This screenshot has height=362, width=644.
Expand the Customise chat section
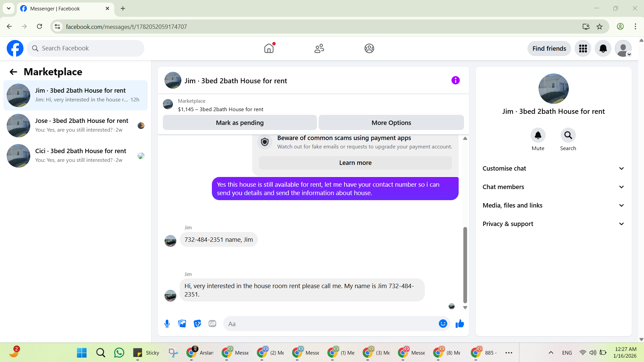(553, 169)
